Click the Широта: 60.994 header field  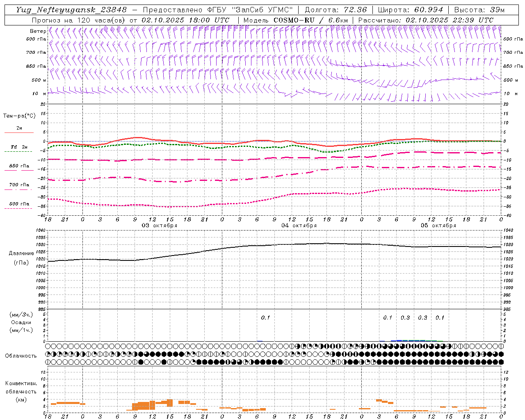[410, 10]
